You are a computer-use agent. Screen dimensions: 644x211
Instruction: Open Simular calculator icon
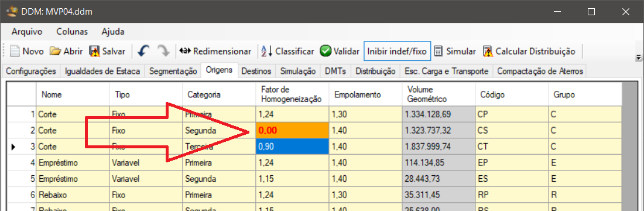coord(439,52)
